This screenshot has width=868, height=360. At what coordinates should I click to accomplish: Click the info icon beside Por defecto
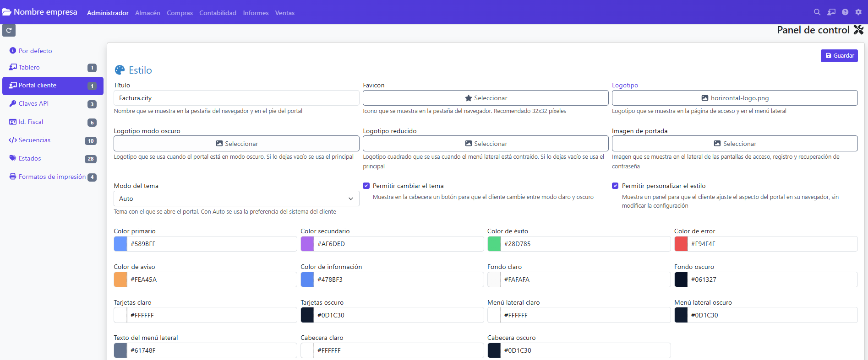13,50
